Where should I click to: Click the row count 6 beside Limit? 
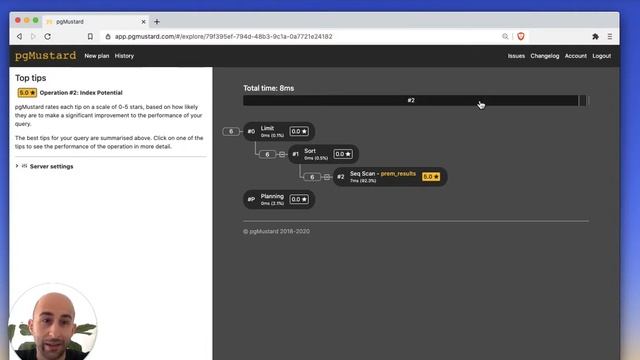point(231,131)
